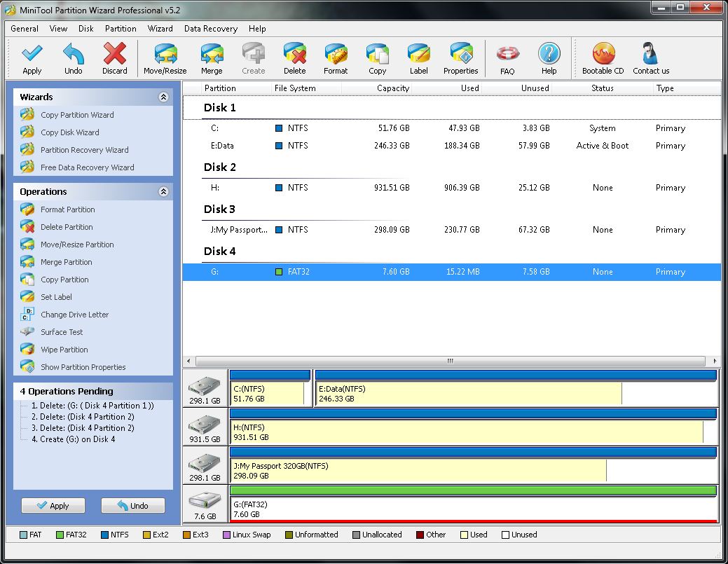Viewport: 728px width, 564px height.
Task: Start Partition Recovery Wizard
Action: point(85,150)
